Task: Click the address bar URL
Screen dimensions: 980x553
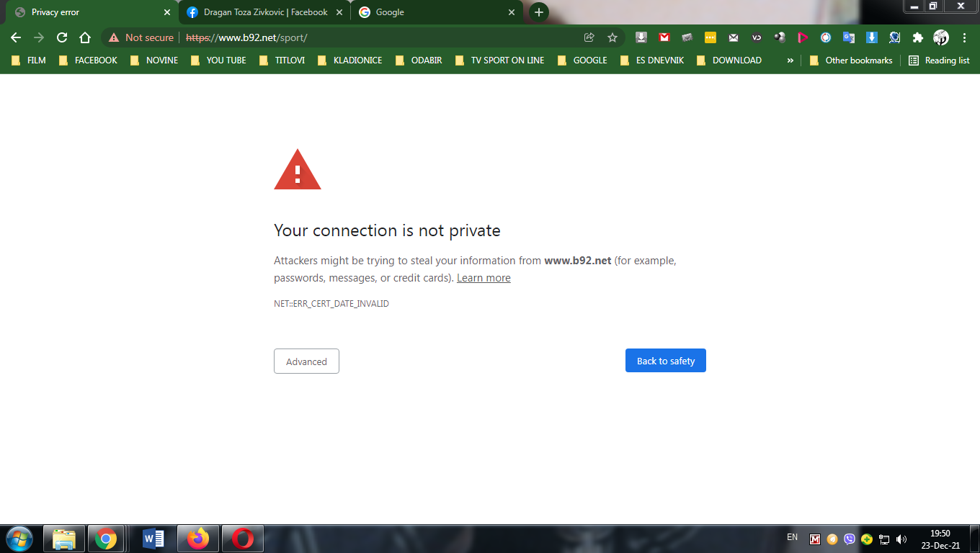Action: click(246, 37)
